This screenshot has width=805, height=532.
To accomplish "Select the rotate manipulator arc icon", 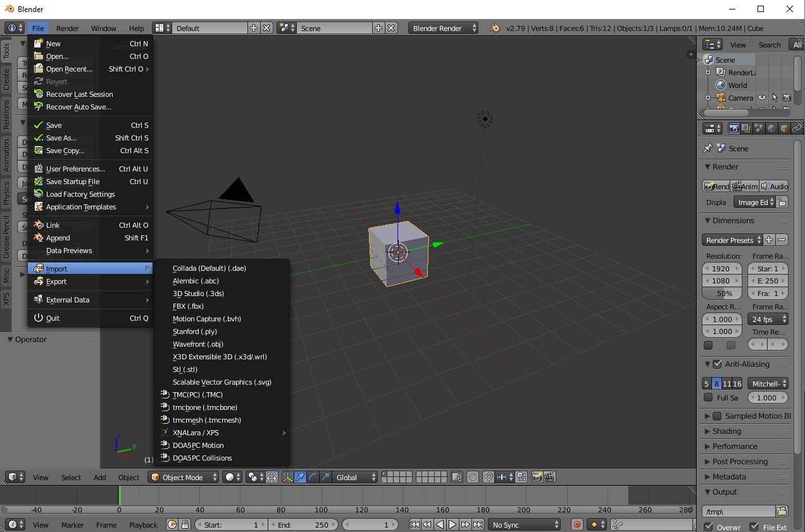I will point(313,478).
